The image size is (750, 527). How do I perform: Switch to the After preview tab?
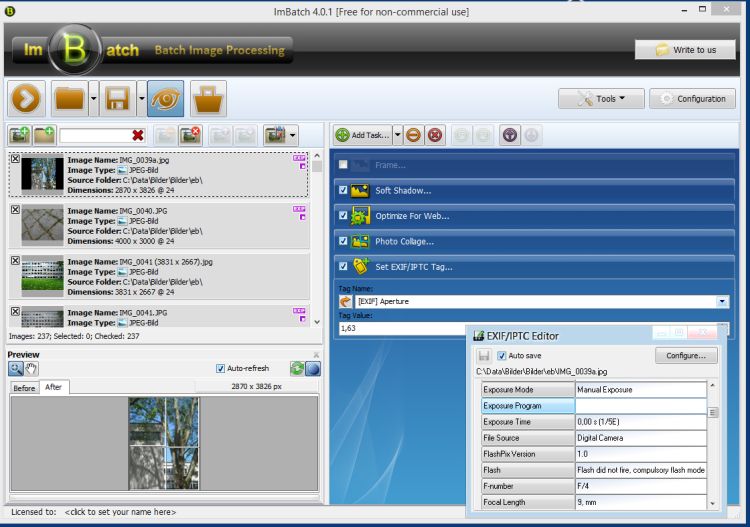click(54, 387)
